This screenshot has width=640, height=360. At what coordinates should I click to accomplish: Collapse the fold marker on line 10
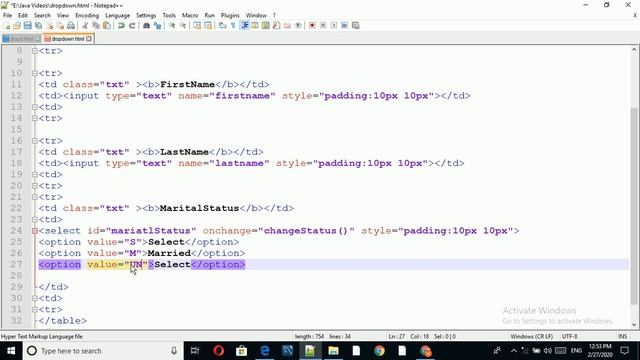coord(35,73)
